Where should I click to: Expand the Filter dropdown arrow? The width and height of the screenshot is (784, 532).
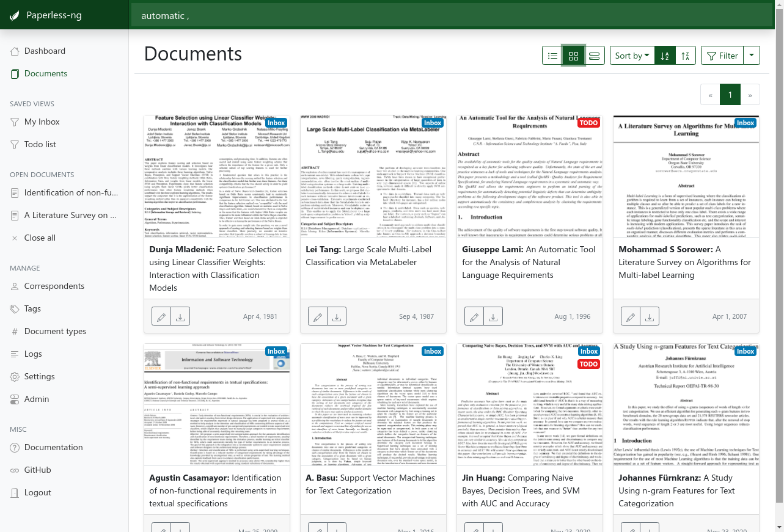pyautogui.click(x=752, y=56)
